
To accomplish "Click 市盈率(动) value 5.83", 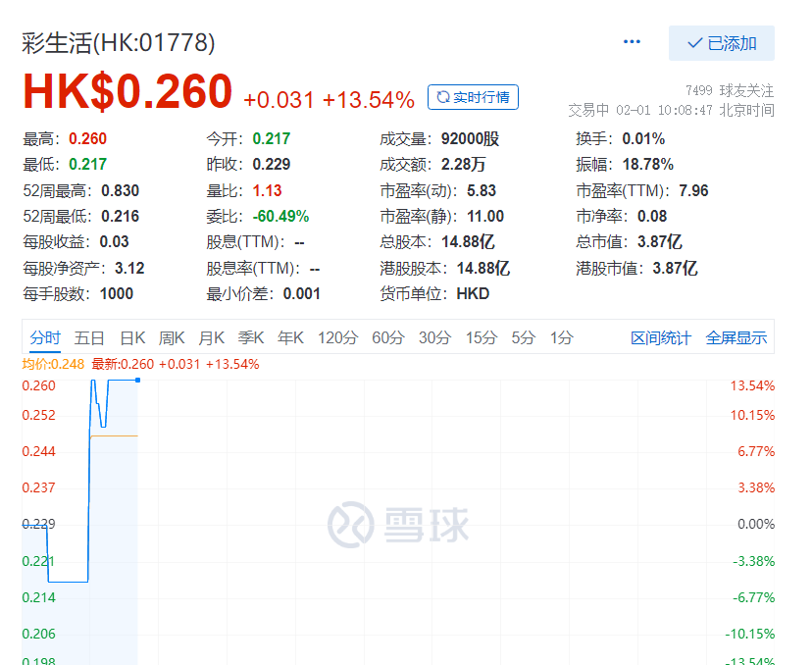I will pyautogui.click(x=482, y=190).
